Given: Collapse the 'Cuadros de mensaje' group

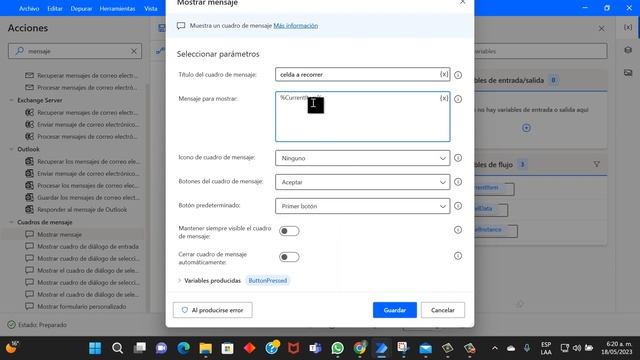Looking at the screenshot, I should tap(11, 222).
